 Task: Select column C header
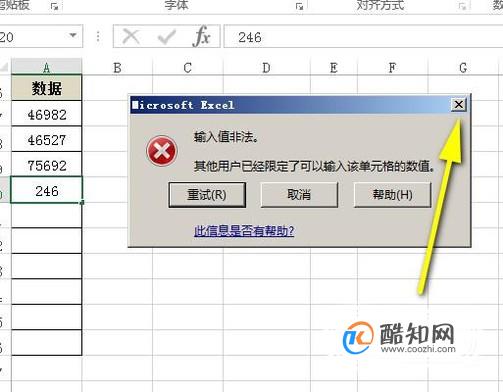point(187,68)
